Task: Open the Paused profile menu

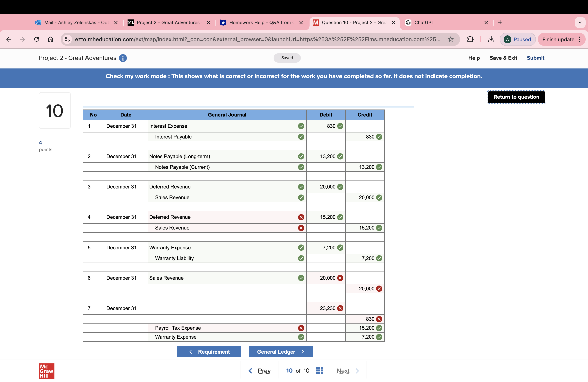Action: tap(518, 39)
